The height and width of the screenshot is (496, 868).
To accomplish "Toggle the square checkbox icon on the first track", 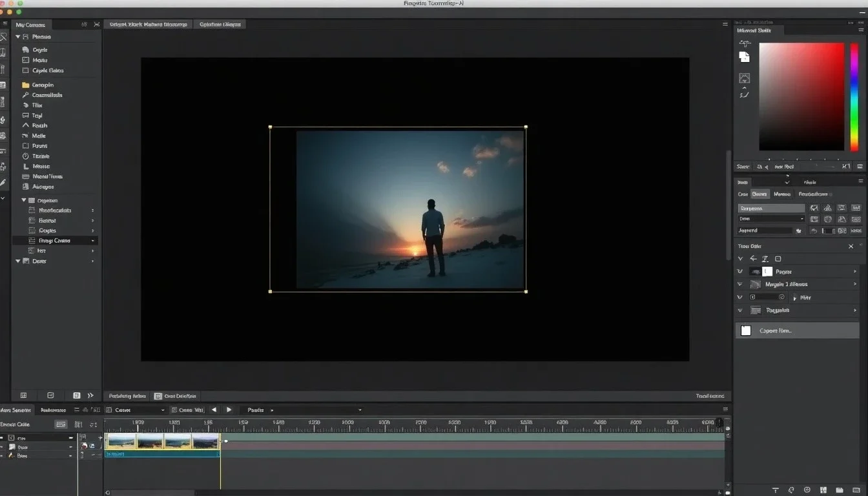I will (x=12, y=437).
